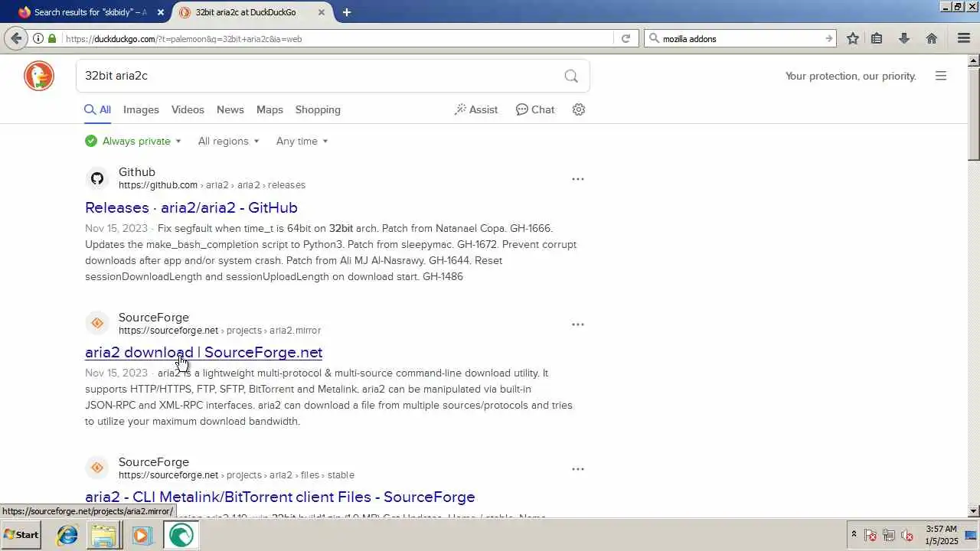980x551 pixels.
Task: Click the search engine magnifier icon
Action: [653, 38]
